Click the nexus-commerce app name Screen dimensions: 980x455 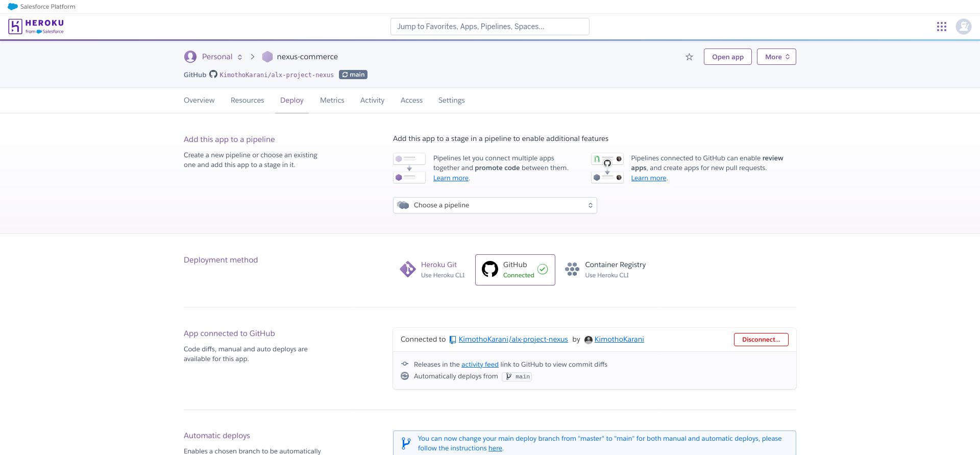coord(307,57)
